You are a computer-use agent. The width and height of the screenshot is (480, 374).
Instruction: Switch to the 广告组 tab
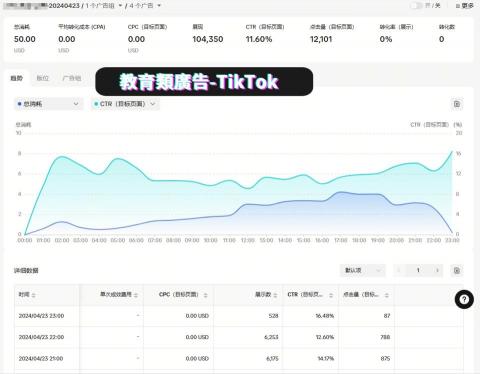click(71, 78)
